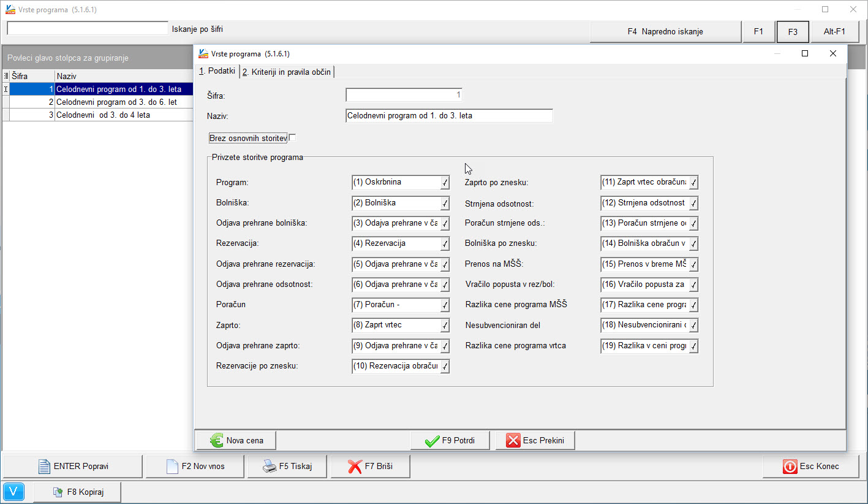
Task: Click the Šifra column header
Action: (32, 76)
